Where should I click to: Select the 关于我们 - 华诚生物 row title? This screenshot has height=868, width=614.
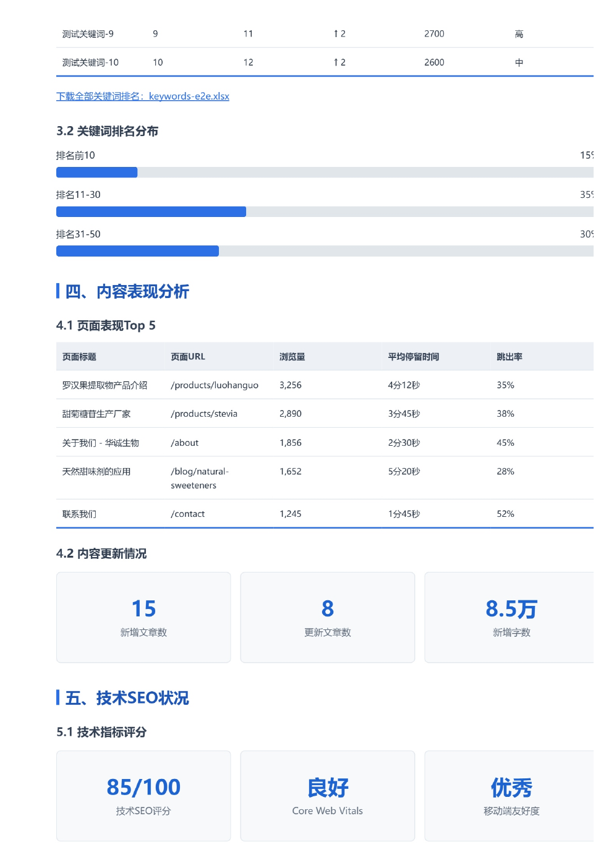tap(100, 443)
